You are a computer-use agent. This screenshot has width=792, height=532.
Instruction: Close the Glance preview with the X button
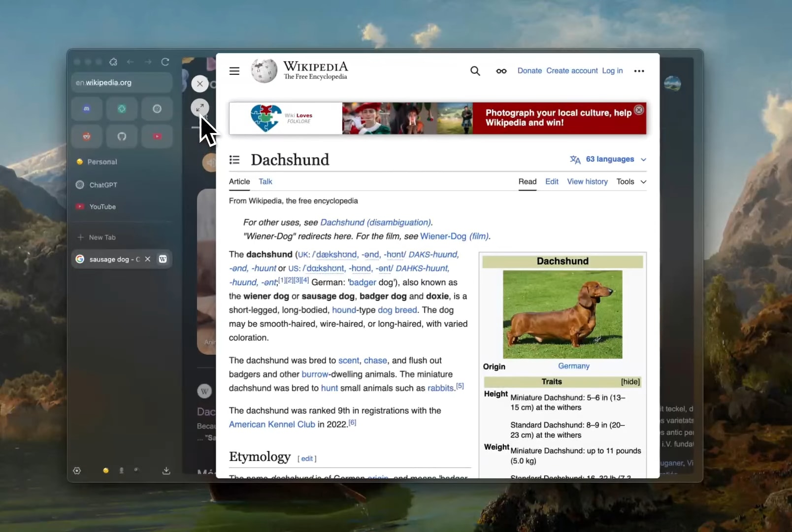click(200, 84)
